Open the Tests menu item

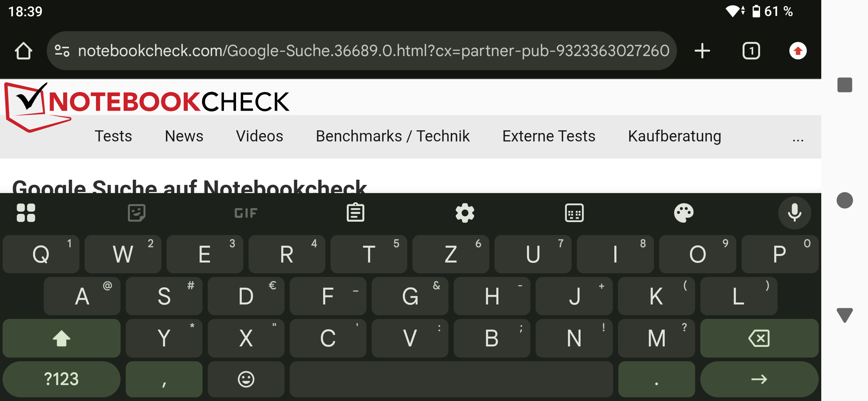click(x=113, y=136)
